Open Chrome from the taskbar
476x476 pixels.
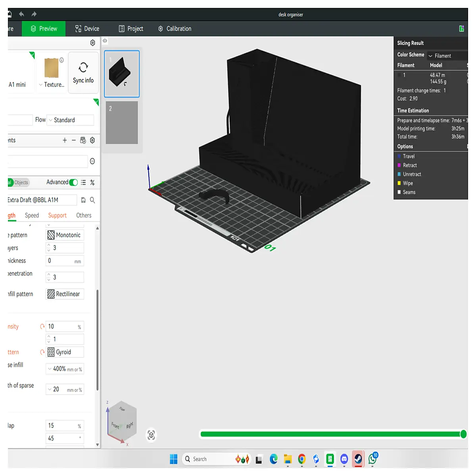coord(302,459)
